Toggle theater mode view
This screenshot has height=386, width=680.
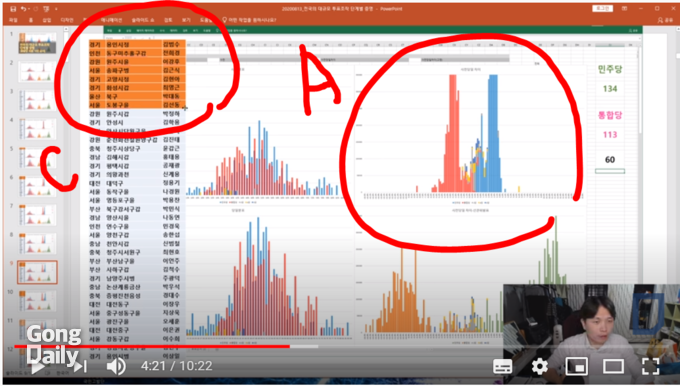[x=613, y=366]
